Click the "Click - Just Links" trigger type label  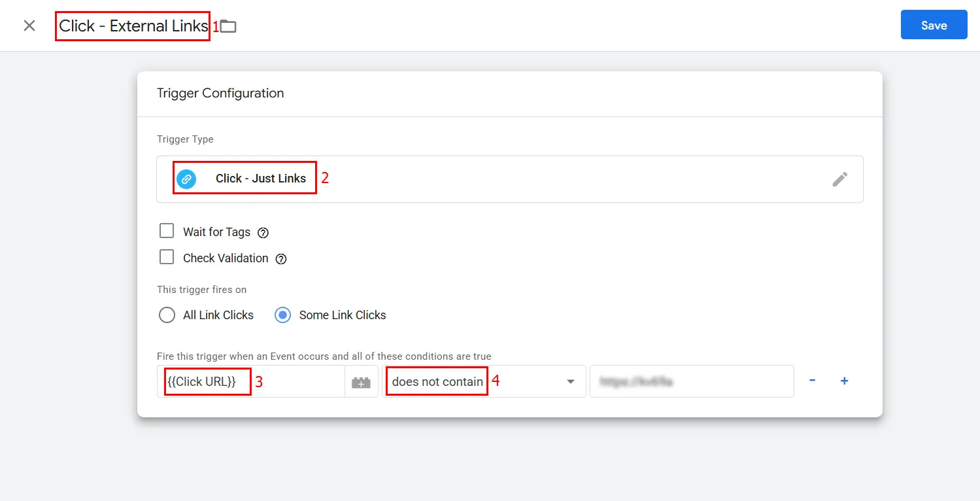click(x=260, y=179)
